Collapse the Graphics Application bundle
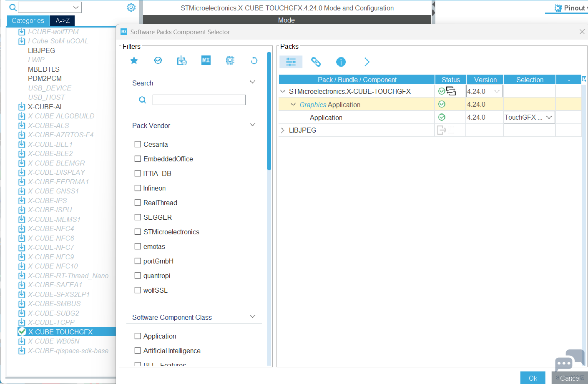This screenshot has width=588, height=384. tap(293, 104)
